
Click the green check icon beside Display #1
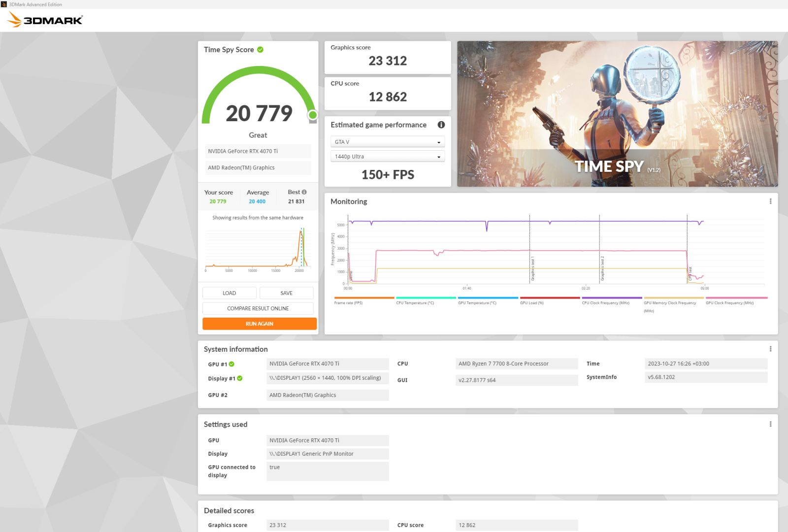pos(240,378)
